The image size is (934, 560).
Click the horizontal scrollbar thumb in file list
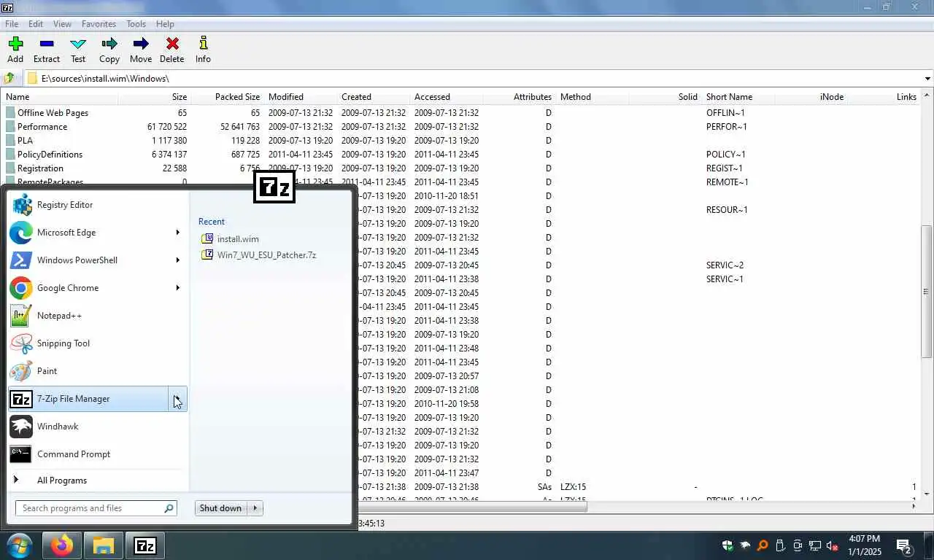pos(474,506)
